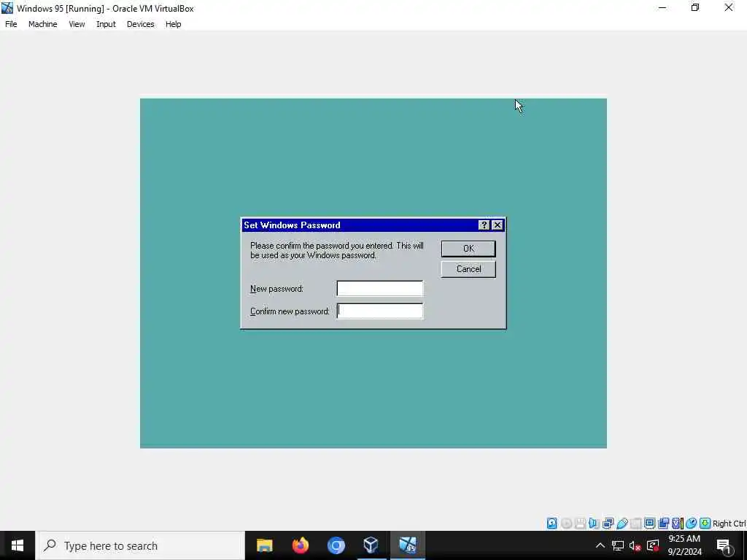
Task: Open the Machine menu
Action: [43, 24]
